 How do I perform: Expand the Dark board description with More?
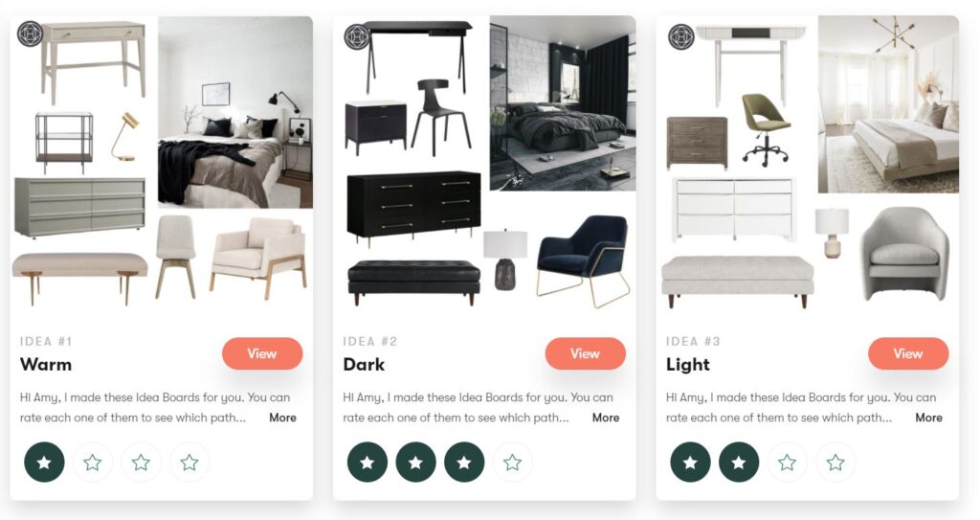pyautogui.click(x=606, y=418)
